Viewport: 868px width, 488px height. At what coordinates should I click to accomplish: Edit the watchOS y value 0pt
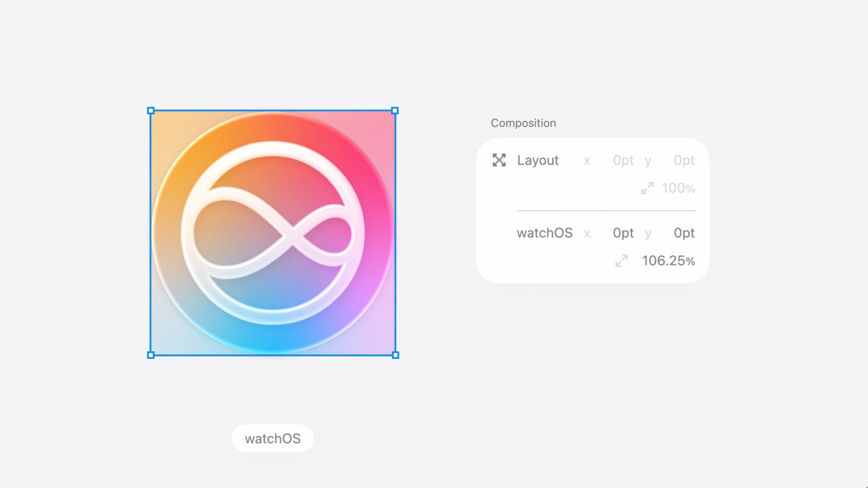pos(684,233)
